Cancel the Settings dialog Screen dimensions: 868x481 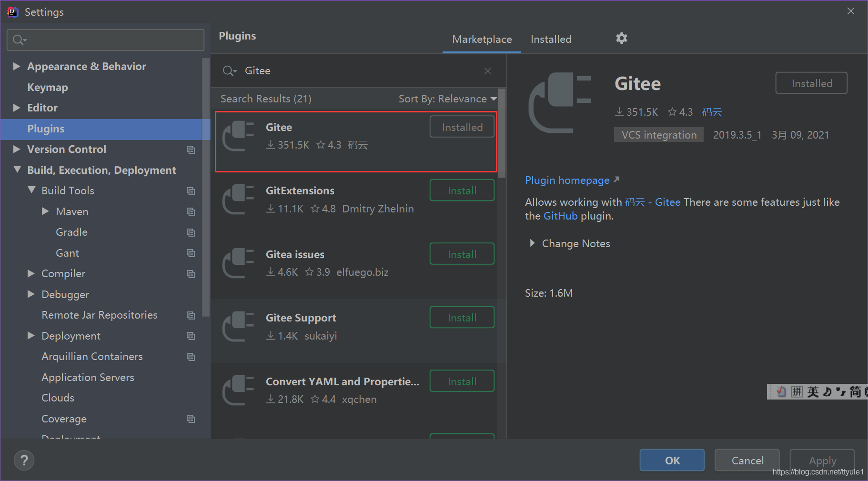[747, 461]
